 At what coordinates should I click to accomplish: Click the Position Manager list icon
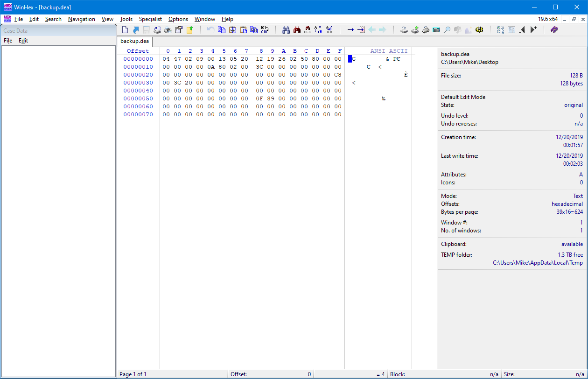511,30
